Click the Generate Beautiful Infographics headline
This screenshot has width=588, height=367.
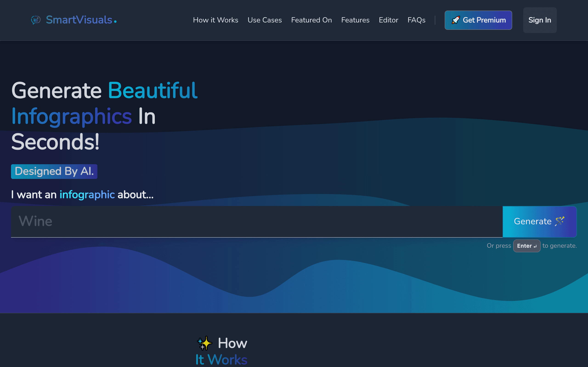tap(105, 116)
